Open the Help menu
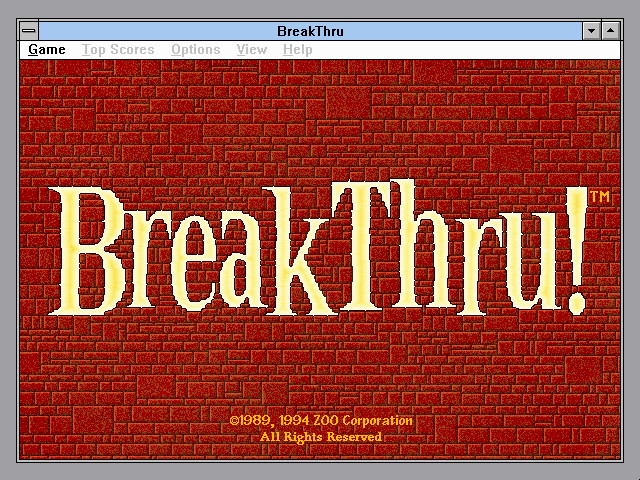Screen dimensions: 640x480 [x=297, y=49]
